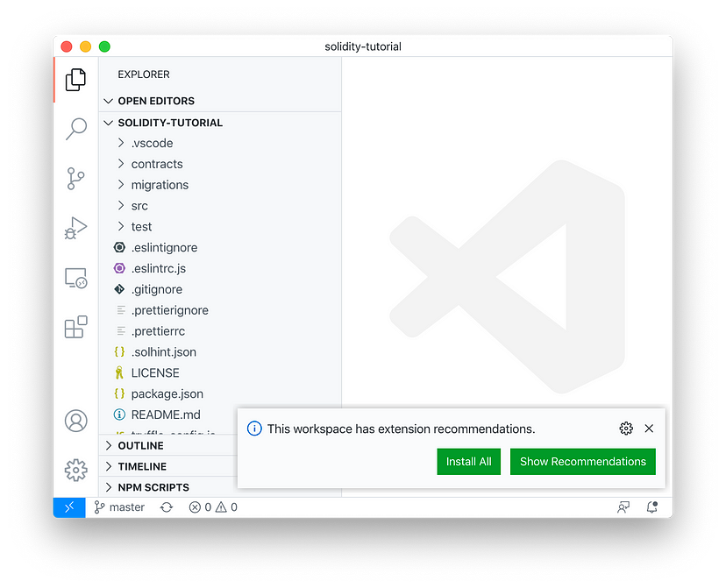This screenshot has height=588, width=726.
Task: Open the Source Control view
Action: (x=75, y=179)
